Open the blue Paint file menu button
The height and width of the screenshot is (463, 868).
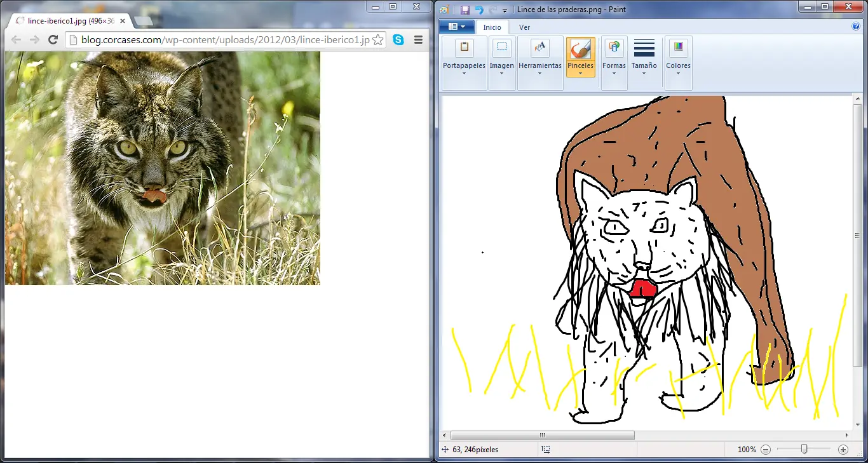pos(456,27)
